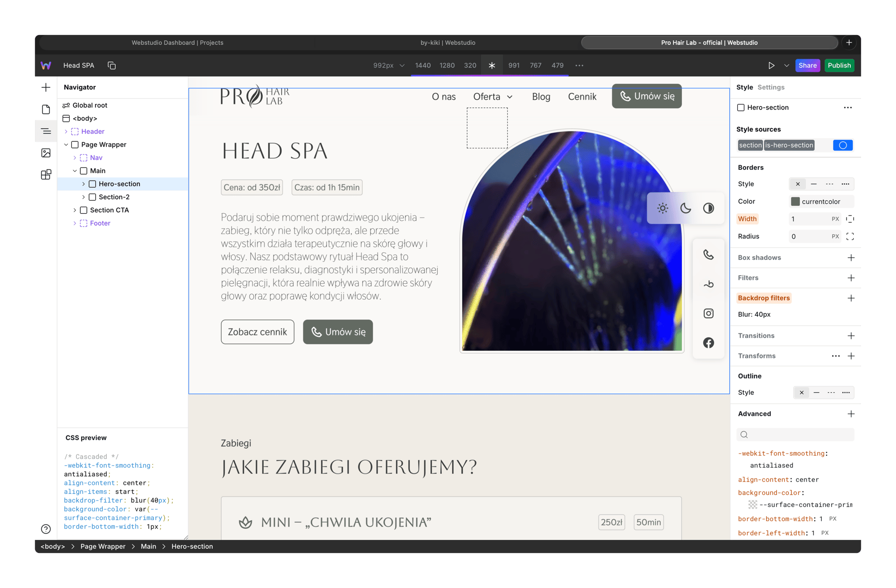Open the help question mark icon
This screenshot has height=588, width=896.
pyautogui.click(x=46, y=529)
